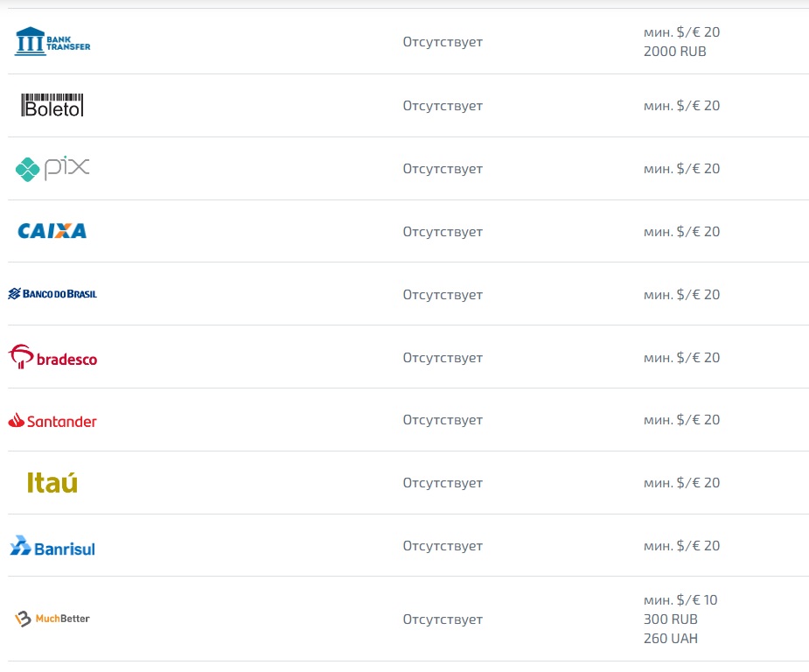Click the Santander minimum deposit amount
This screenshot has height=672, width=809.
pos(681,420)
